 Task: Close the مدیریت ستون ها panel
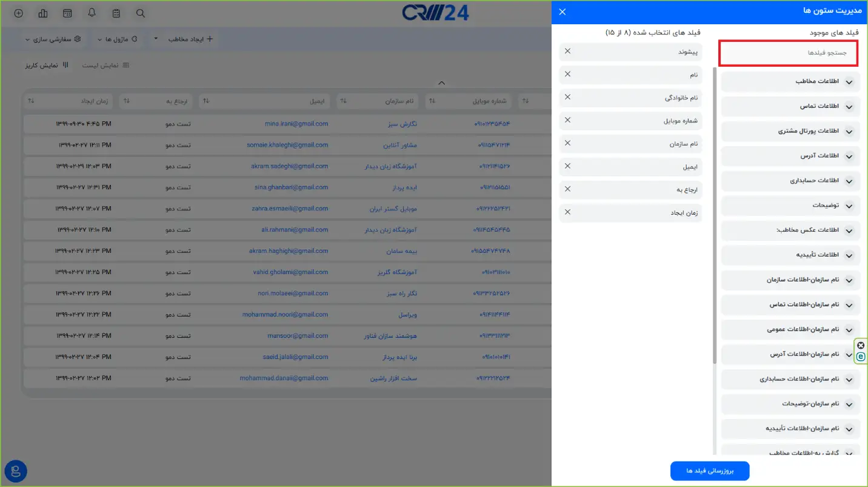coord(563,12)
